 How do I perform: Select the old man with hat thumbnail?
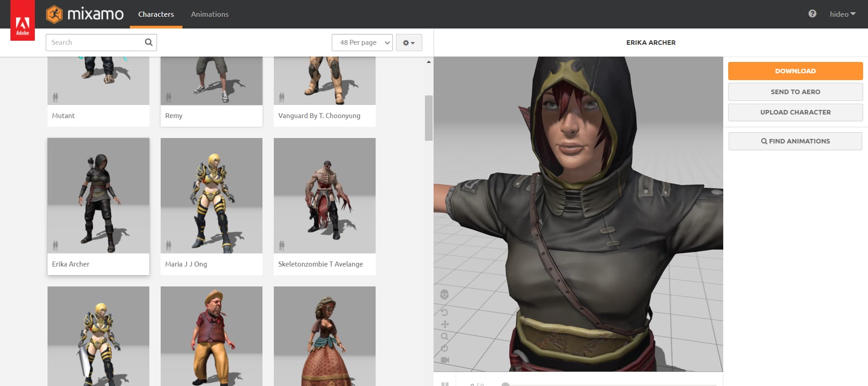point(211,336)
